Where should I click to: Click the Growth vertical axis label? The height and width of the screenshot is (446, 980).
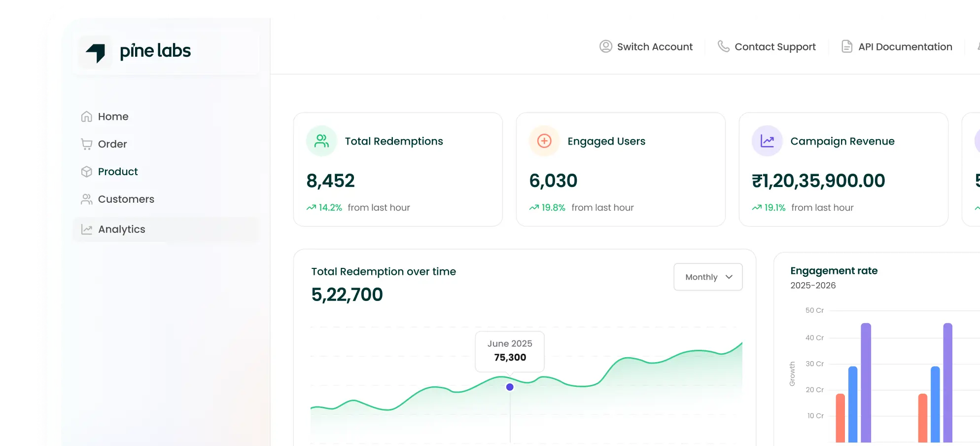792,374
